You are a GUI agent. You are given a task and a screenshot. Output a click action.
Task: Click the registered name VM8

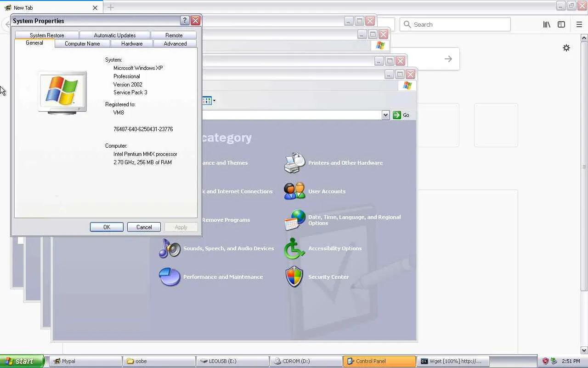(119, 113)
